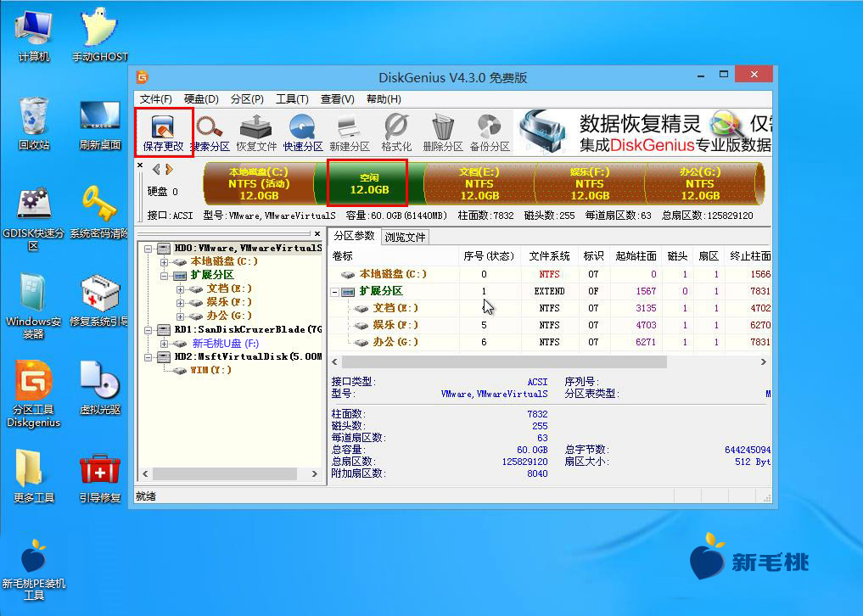Viewport: 863px width, 616px height.
Task: Click the DiskGenius title bar app icon
Action: 143,76
